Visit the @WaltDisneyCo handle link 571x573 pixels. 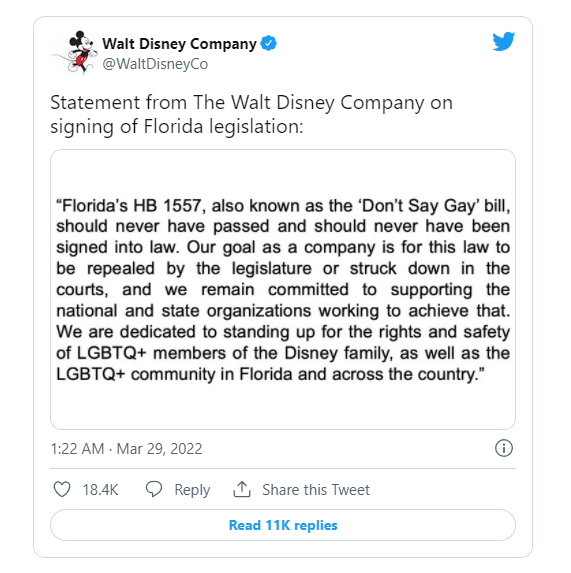(x=155, y=64)
